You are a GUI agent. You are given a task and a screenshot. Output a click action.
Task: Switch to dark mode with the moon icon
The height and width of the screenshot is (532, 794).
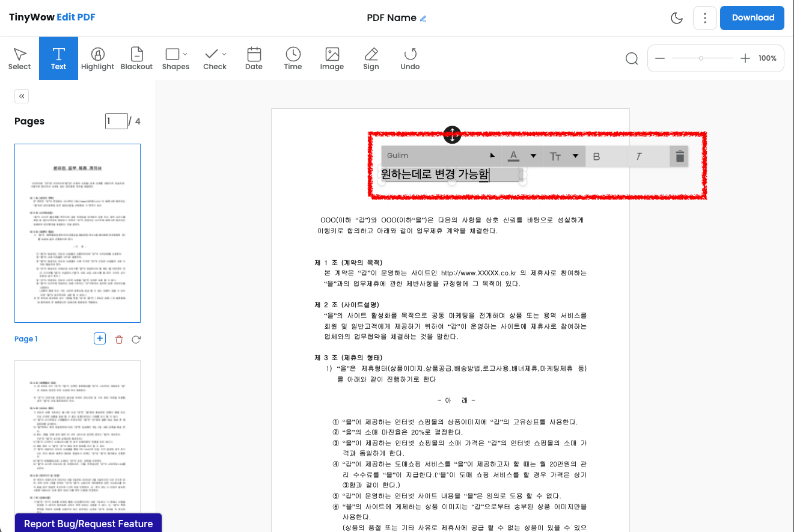[x=677, y=18]
